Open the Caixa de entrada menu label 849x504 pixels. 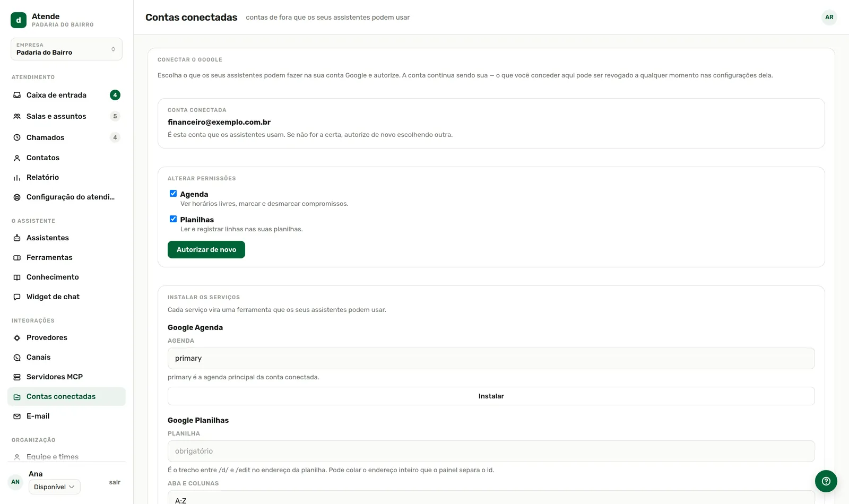[x=56, y=95]
